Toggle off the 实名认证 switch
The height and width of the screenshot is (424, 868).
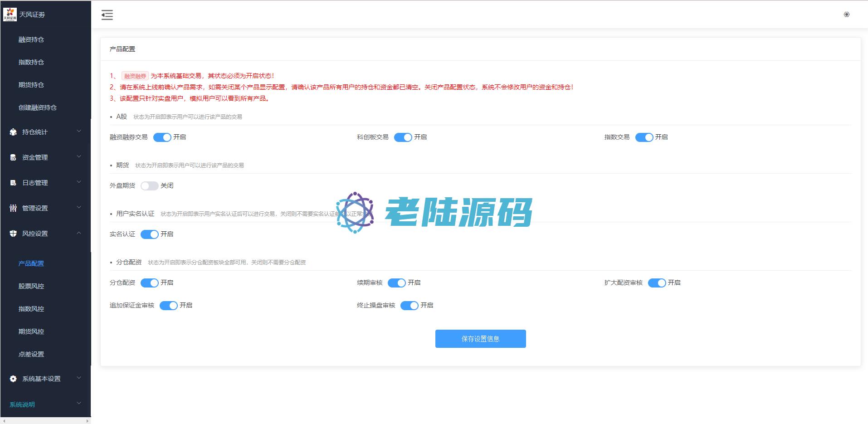pyautogui.click(x=149, y=234)
